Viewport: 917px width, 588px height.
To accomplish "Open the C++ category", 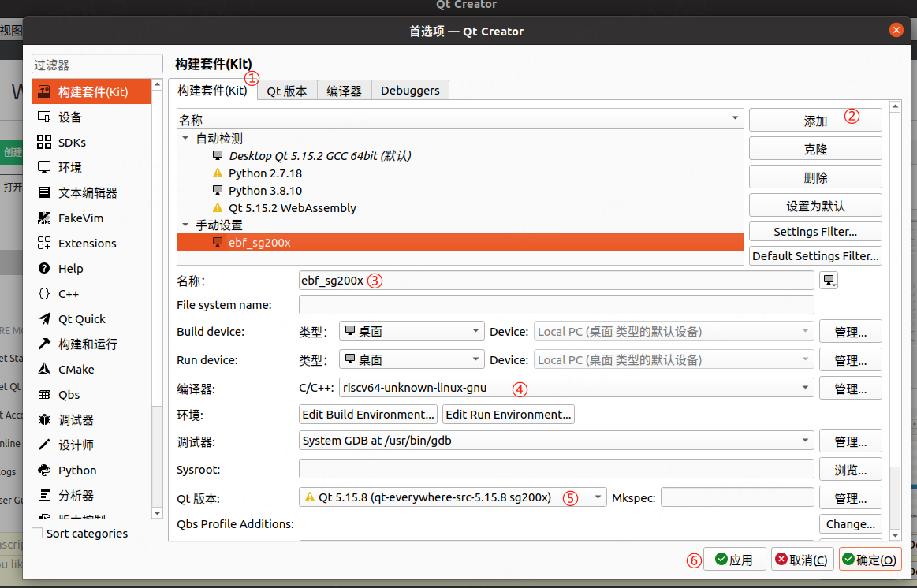I will tap(91, 293).
